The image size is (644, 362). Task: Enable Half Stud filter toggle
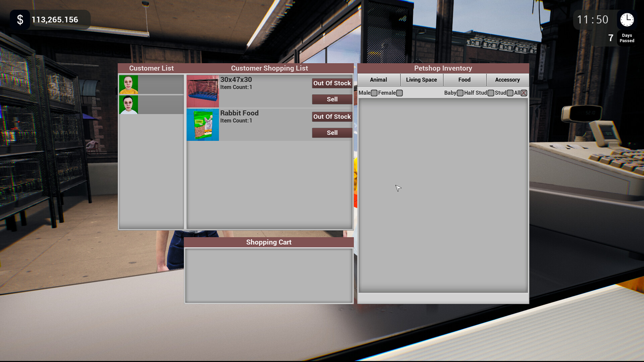[490, 93]
